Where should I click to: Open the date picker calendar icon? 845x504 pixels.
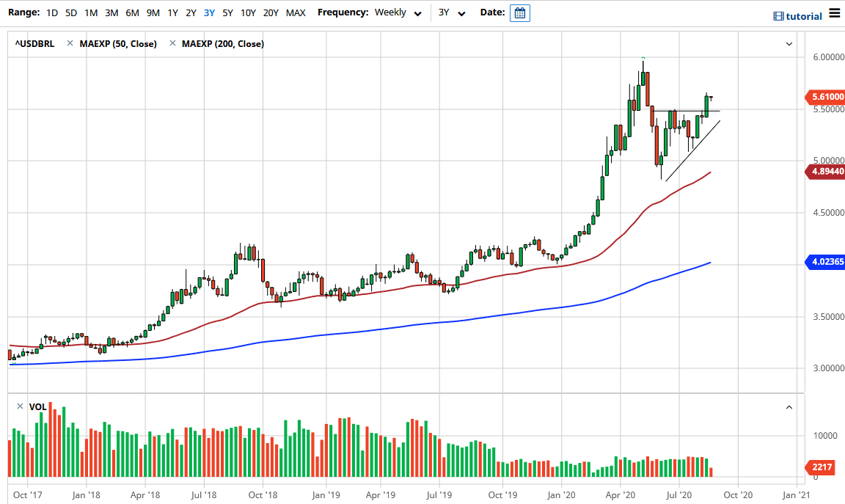pyautogui.click(x=519, y=12)
